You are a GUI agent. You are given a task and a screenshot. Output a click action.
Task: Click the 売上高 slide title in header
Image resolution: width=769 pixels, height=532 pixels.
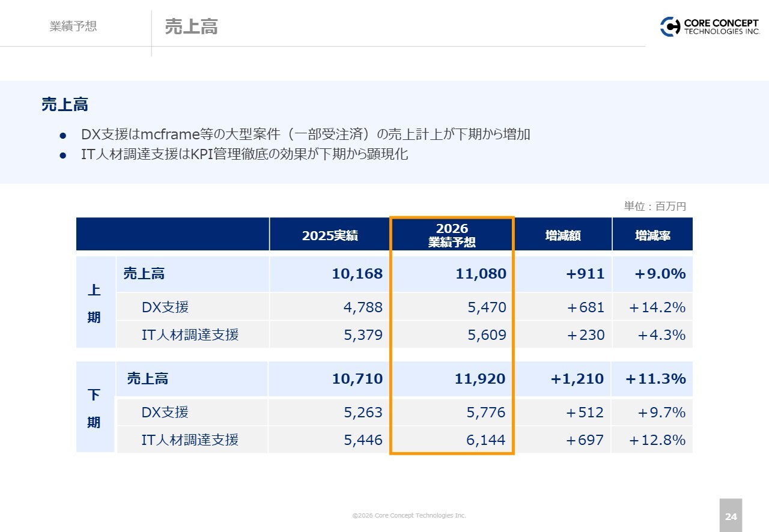tap(191, 26)
